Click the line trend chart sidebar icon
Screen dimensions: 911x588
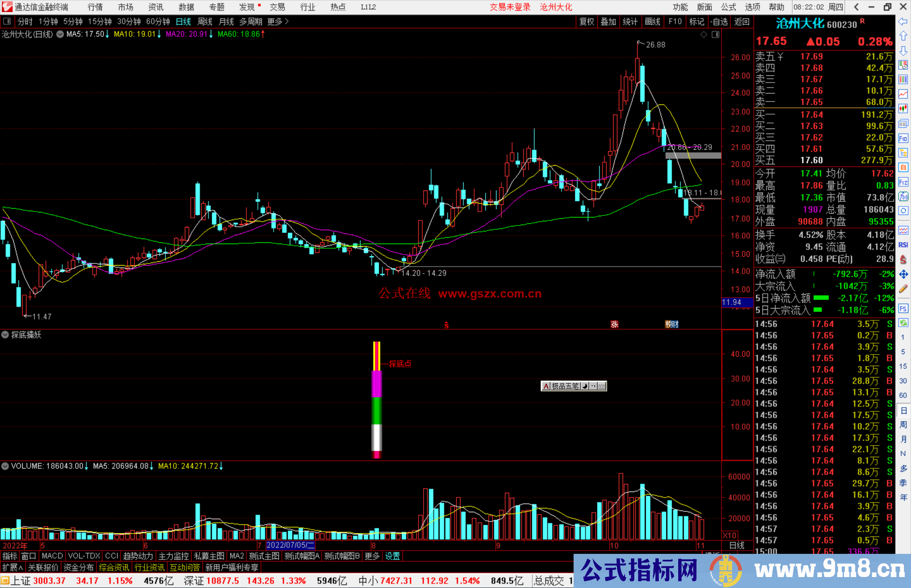click(903, 94)
